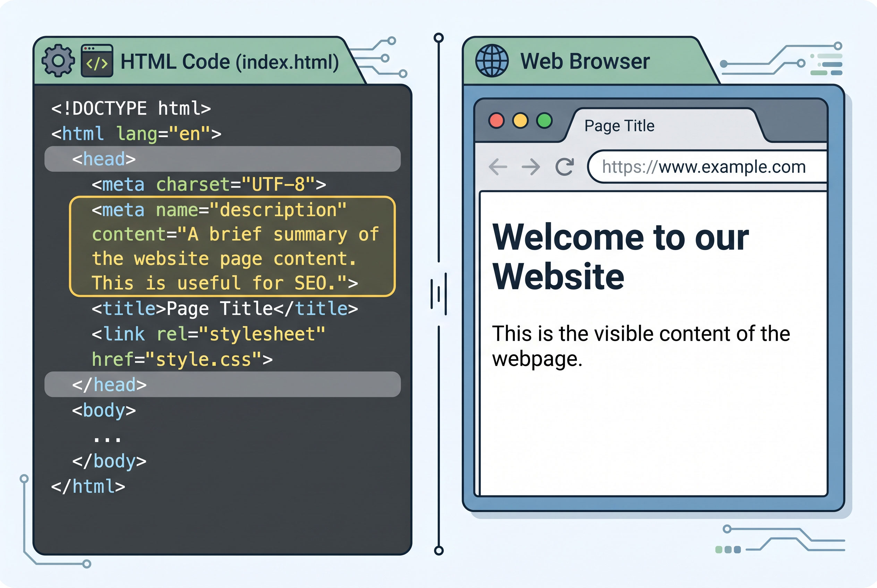Click the opening <body> tag line
Screen dimensions: 877x588
click(104, 410)
